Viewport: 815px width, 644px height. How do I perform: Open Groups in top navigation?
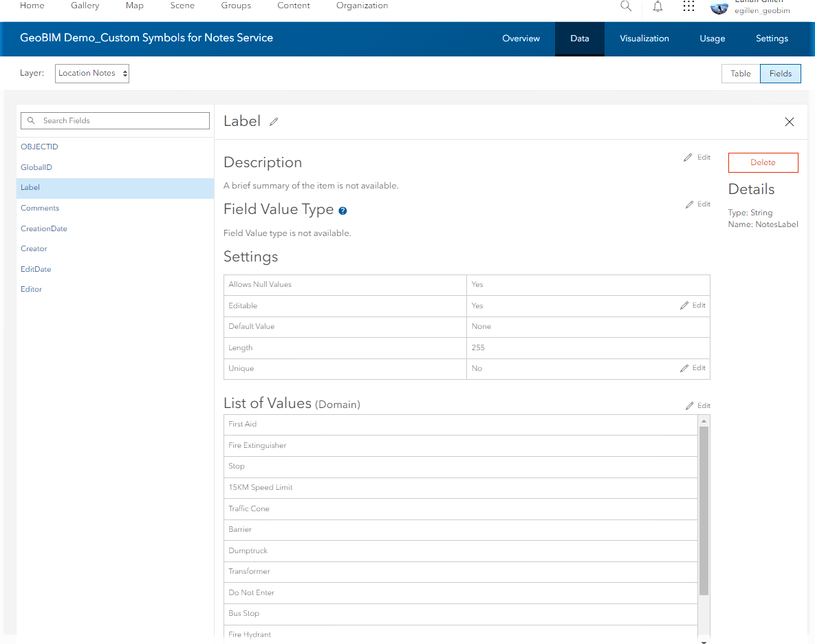point(236,6)
